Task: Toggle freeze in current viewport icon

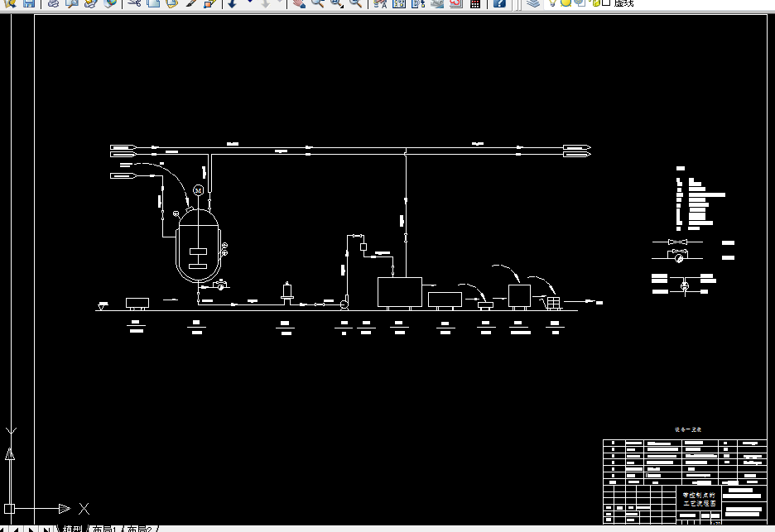Action: click(580, 2)
